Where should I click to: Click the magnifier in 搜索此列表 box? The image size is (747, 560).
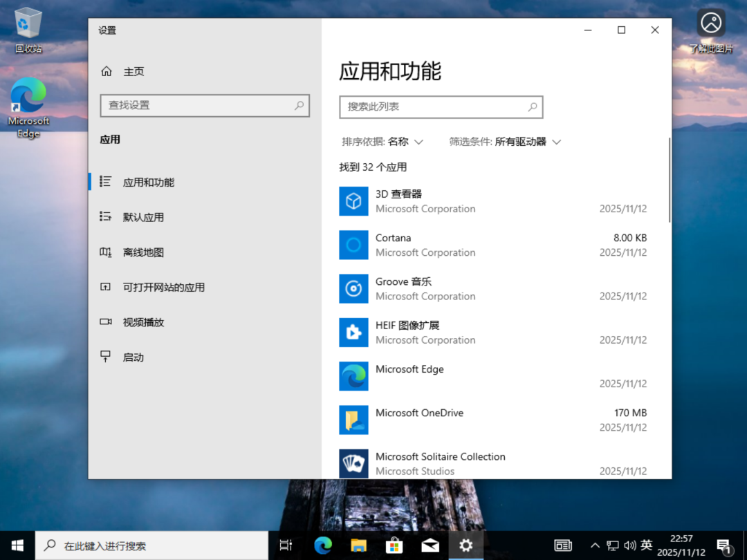point(533,106)
